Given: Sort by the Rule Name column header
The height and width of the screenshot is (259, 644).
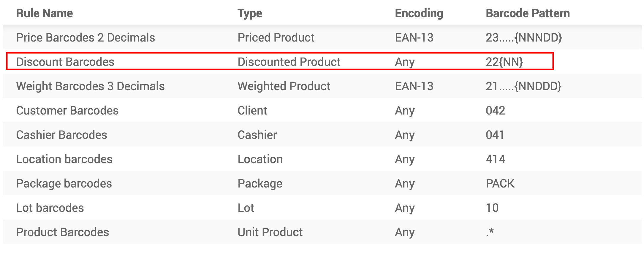Looking at the screenshot, I should 44,13.
